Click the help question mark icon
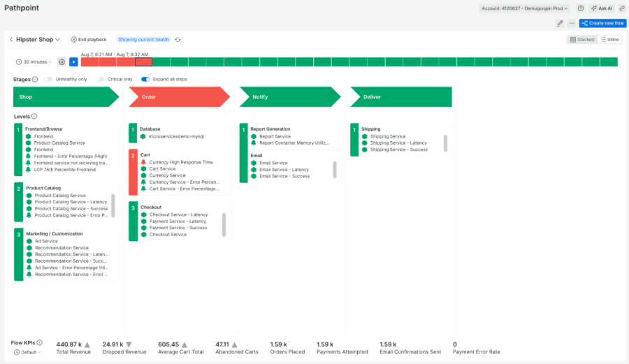This screenshot has width=629, height=364. [x=581, y=8]
